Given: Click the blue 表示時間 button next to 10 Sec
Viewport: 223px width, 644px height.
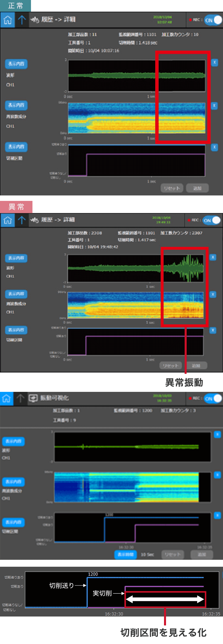Looking at the screenshot, I should click(x=126, y=554).
